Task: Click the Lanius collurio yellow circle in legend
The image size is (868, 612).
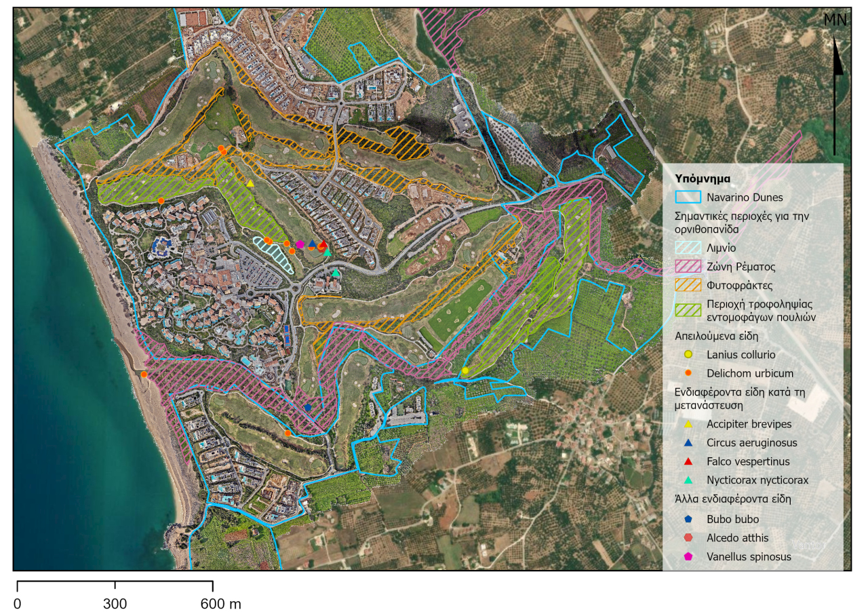Action: click(688, 354)
